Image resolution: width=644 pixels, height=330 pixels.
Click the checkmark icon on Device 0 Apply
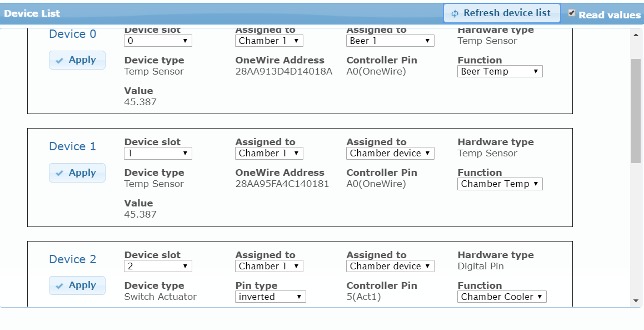coord(59,61)
